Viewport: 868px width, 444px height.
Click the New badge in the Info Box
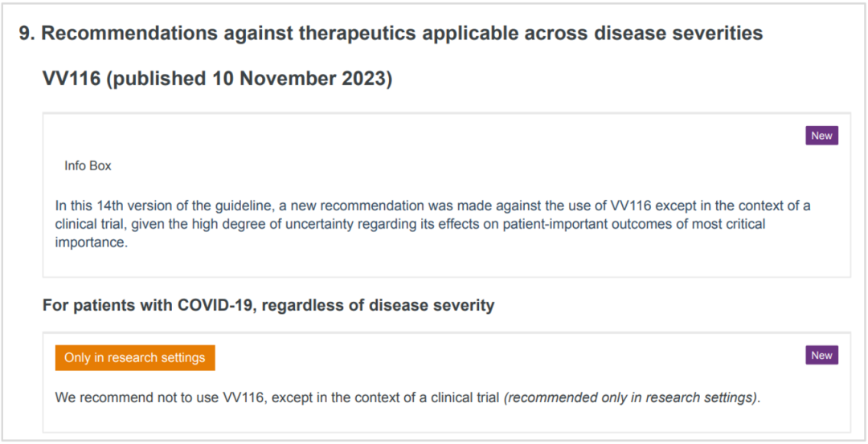coord(821,136)
